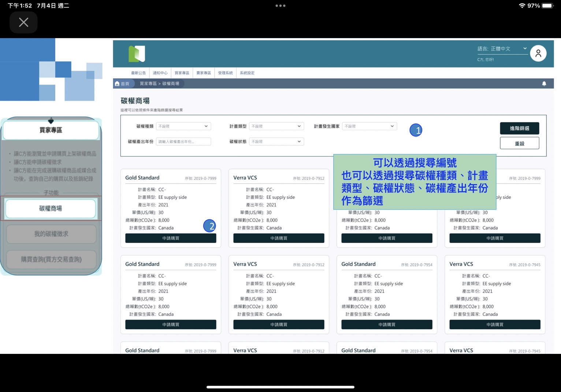The width and height of the screenshot is (561, 392).
Task: Click the 買家專區 > 碳權商場 breadcrumb
Action: click(160, 84)
